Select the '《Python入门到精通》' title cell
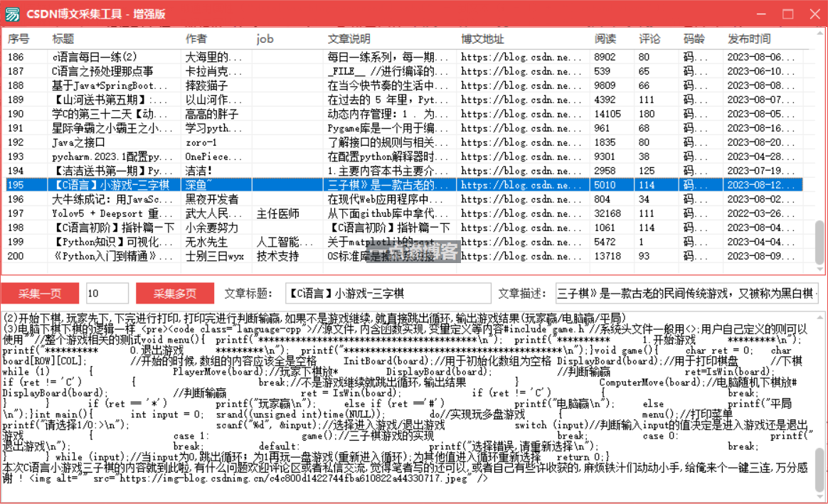828x504 pixels. [x=112, y=257]
